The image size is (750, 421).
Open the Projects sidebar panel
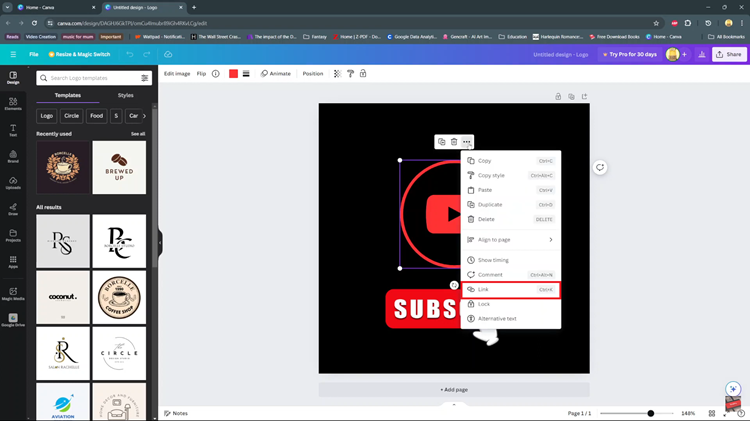[x=13, y=235]
